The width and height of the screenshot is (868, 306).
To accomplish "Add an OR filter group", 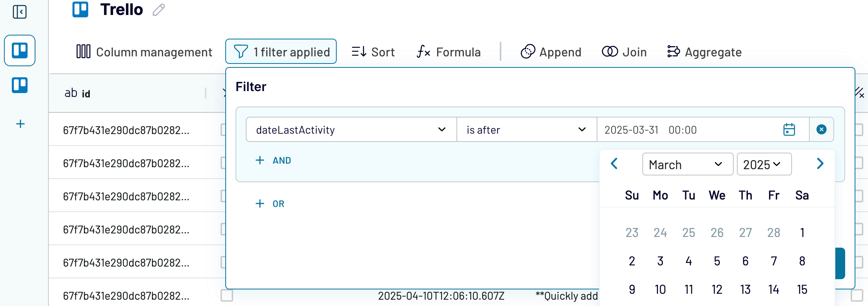I will pos(270,204).
